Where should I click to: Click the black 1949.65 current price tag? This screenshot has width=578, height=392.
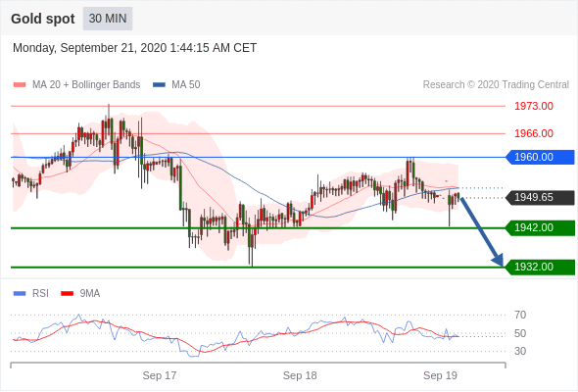[540, 197]
